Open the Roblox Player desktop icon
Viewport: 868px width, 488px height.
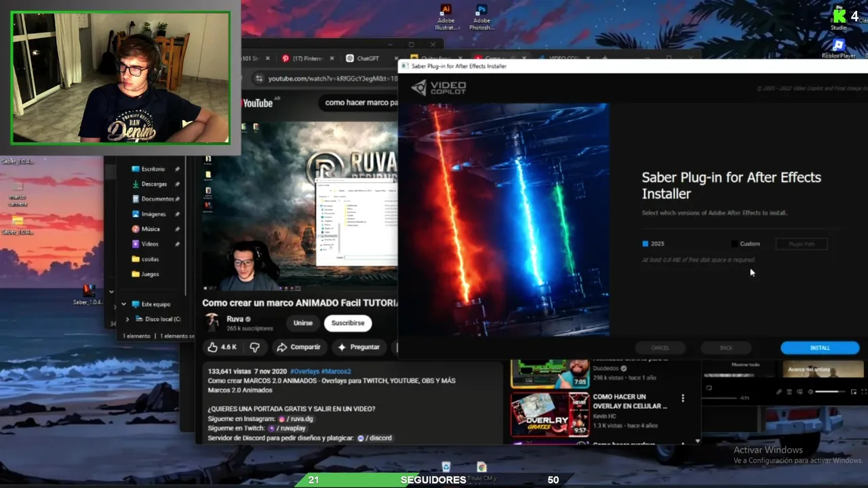tap(839, 48)
